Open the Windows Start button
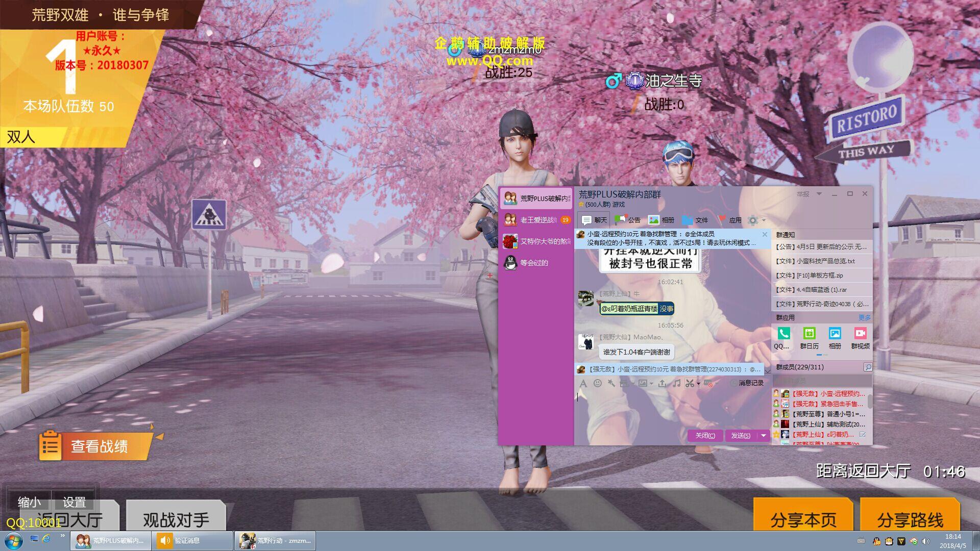This screenshot has width=980, height=551. point(13,541)
